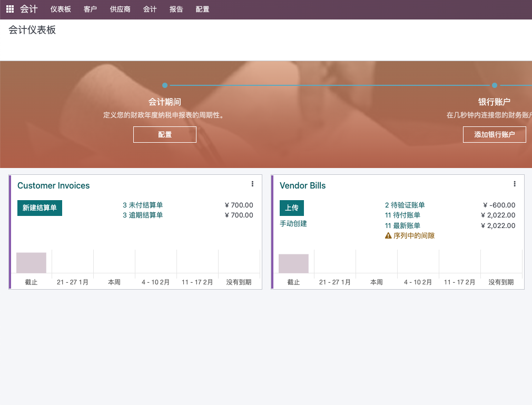The width and height of the screenshot is (532, 405).
Task: Click ¥ 700.00 beside 未付结算单
Action: (x=239, y=205)
